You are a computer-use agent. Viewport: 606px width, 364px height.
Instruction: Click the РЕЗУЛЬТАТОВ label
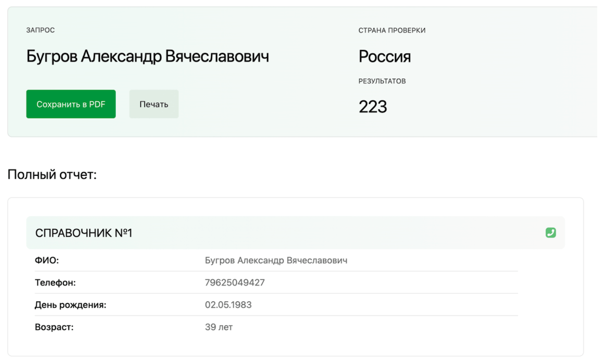pyautogui.click(x=382, y=81)
